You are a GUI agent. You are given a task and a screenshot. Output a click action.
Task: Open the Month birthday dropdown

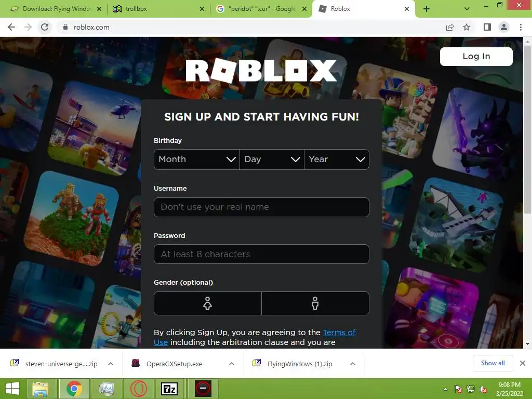coord(197,159)
